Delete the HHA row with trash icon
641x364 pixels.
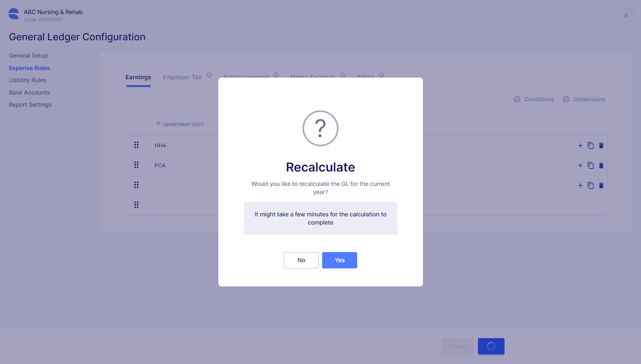click(601, 145)
